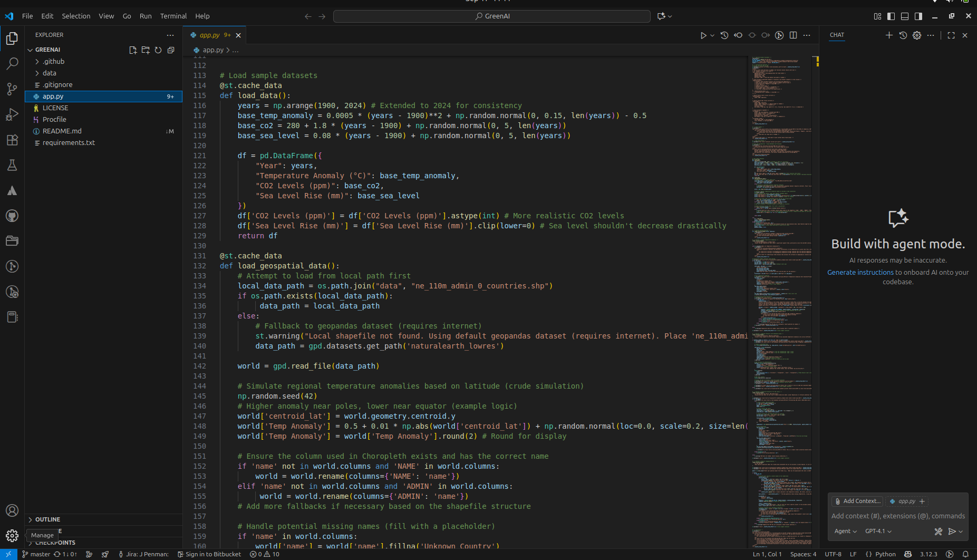
Task: Toggle the Primary Side Bar layout button
Action: [x=891, y=16]
